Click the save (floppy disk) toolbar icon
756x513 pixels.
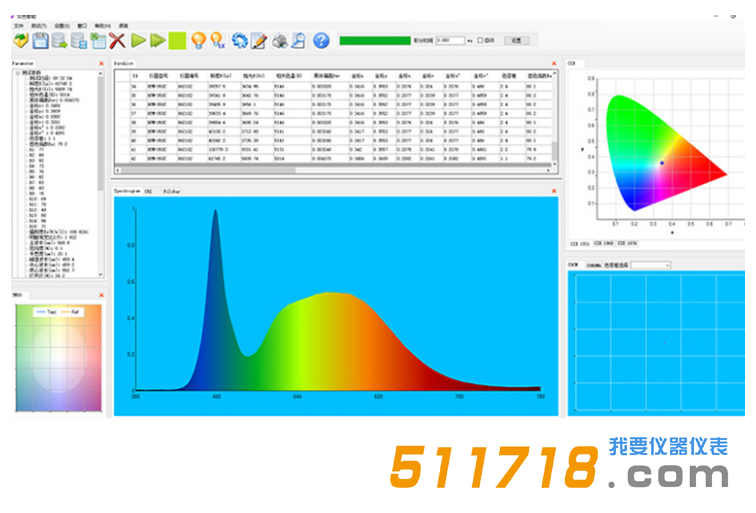coord(40,41)
